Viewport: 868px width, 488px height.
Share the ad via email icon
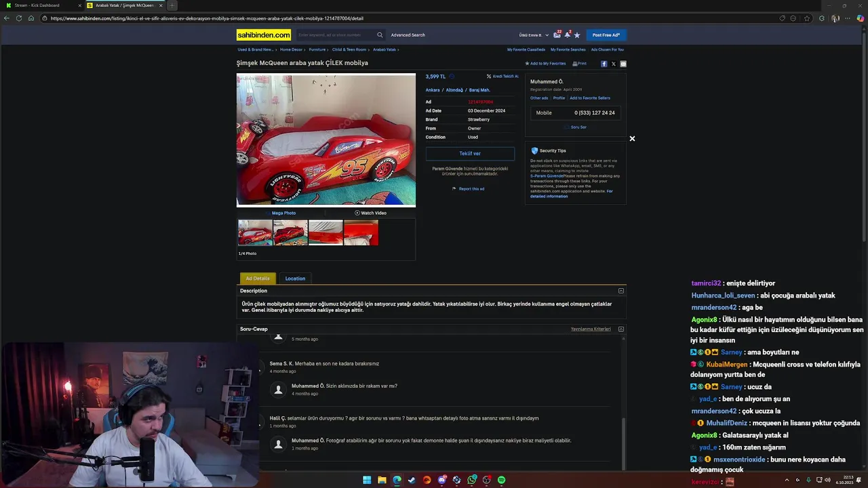(x=623, y=64)
